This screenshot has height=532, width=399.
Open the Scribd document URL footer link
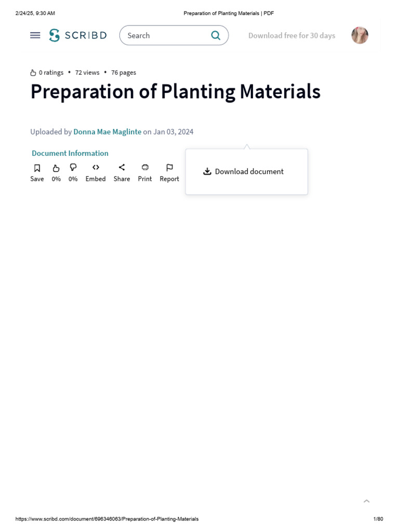tap(107, 519)
